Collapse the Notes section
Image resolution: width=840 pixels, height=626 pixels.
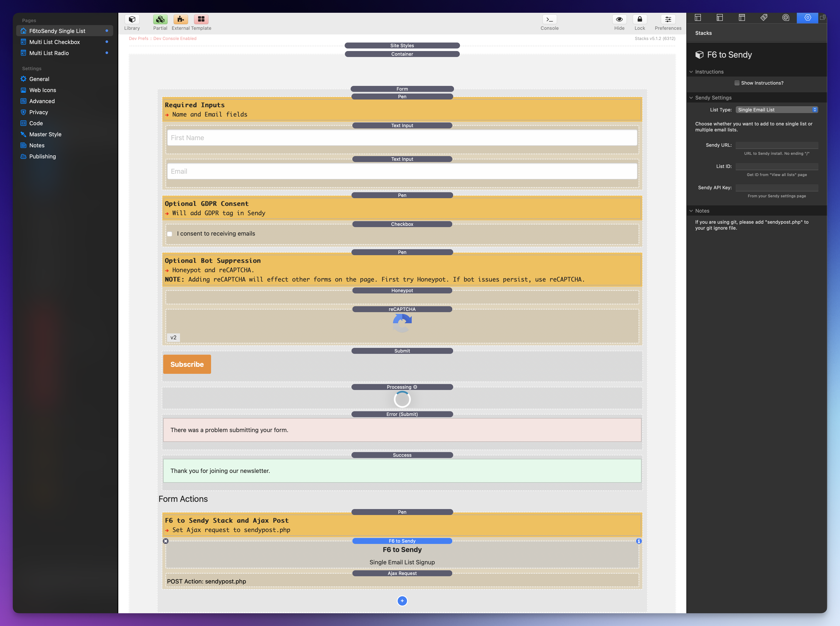pos(691,211)
